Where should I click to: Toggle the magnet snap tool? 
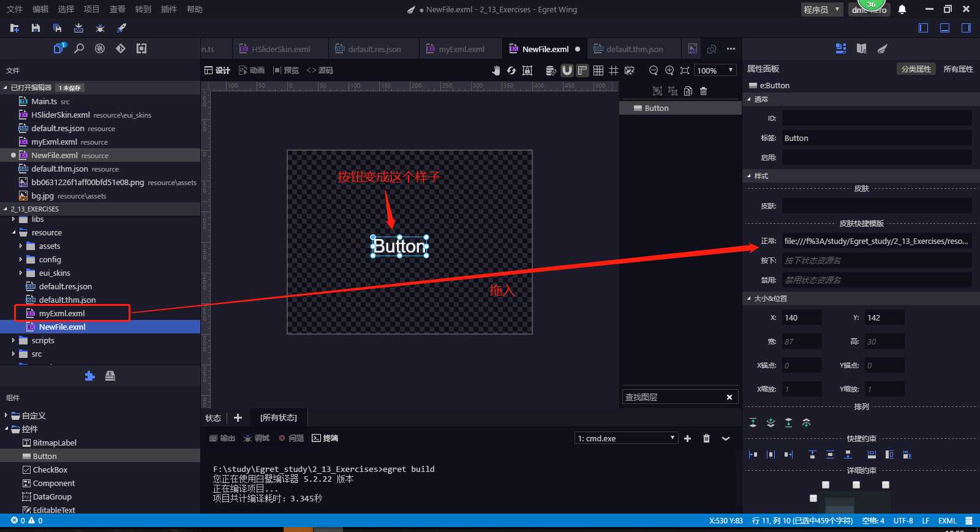(x=567, y=70)
